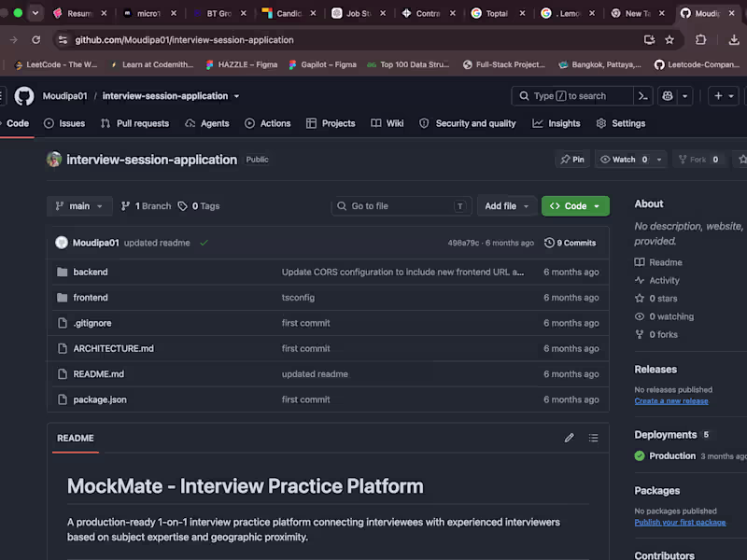Open the 'updated readme' latest commit message

pos(157,243)
